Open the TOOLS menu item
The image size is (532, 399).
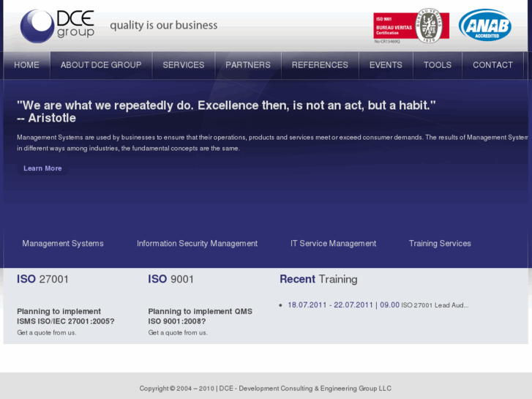click(x=438, y=65)
